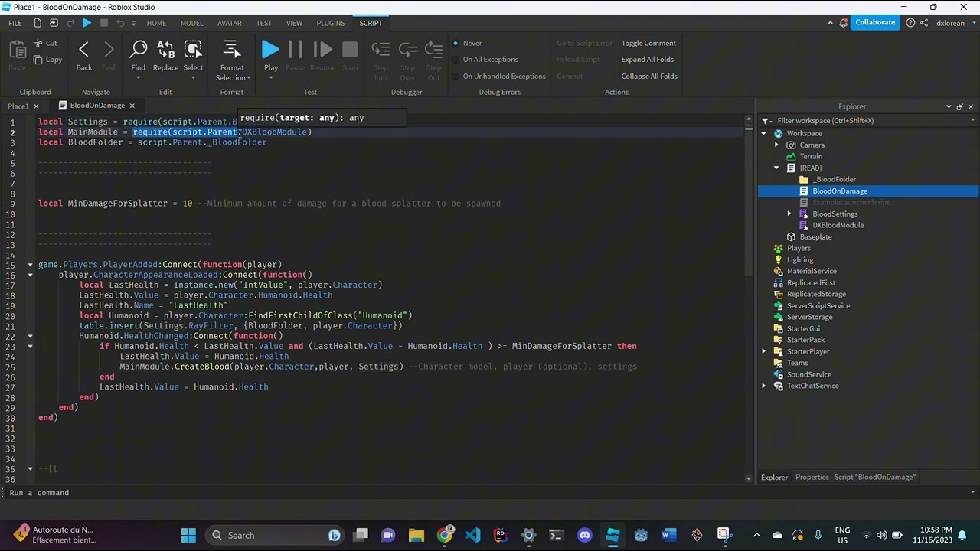Click Copy in the Clipboard group

click(47, 60)
